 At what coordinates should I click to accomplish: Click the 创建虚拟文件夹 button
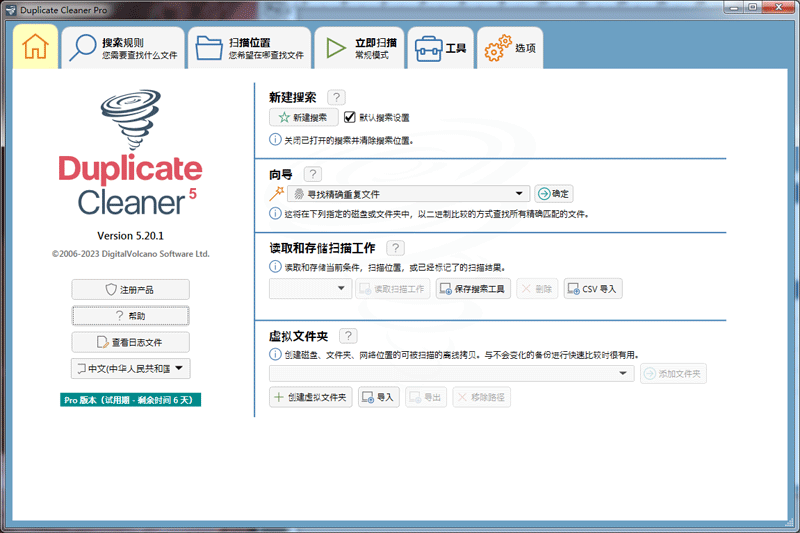311,397
